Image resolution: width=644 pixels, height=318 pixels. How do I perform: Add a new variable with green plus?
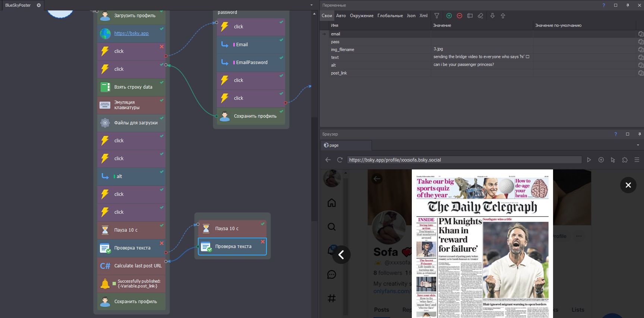click(x=449, y=16)
